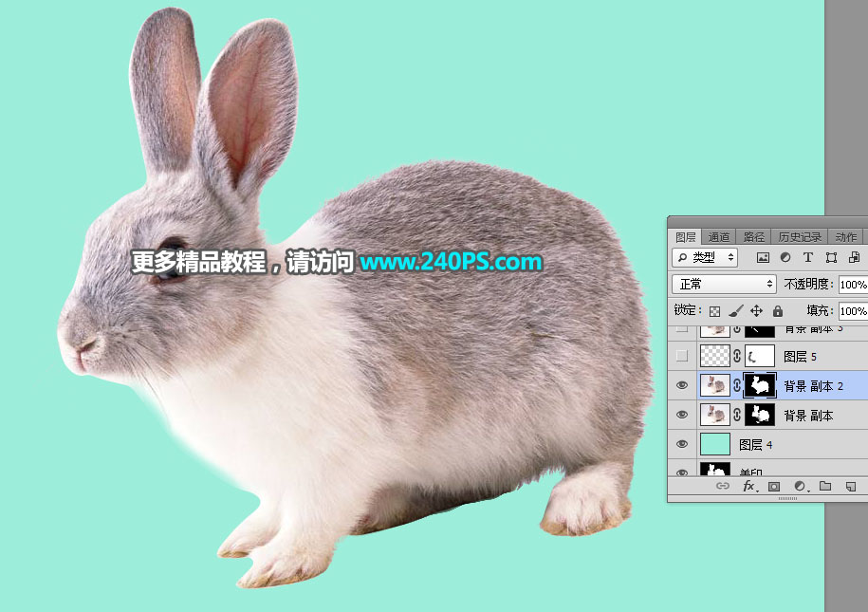
Task: Switch to the 路径 tab
Action: (753, 237)
